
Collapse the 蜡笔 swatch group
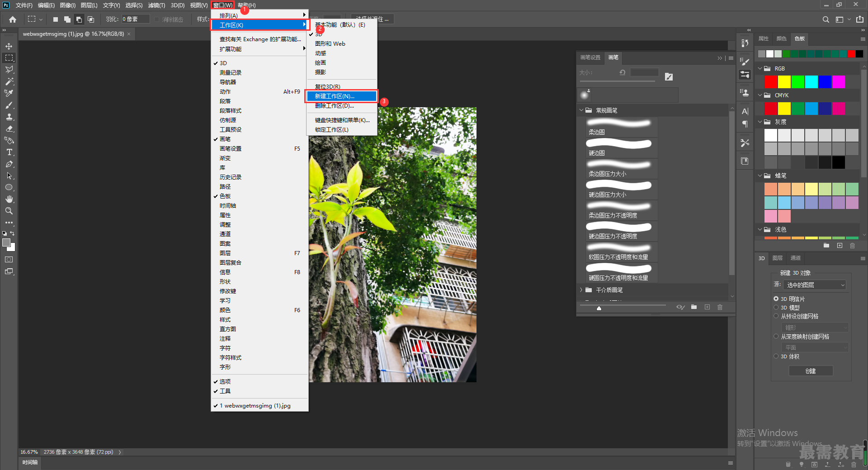point(760,176)
